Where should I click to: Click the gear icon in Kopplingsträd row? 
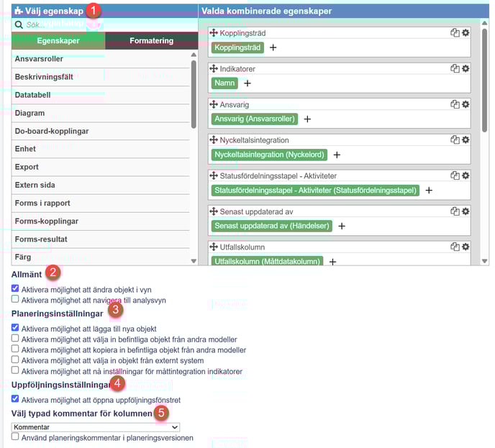click(466, 33)
